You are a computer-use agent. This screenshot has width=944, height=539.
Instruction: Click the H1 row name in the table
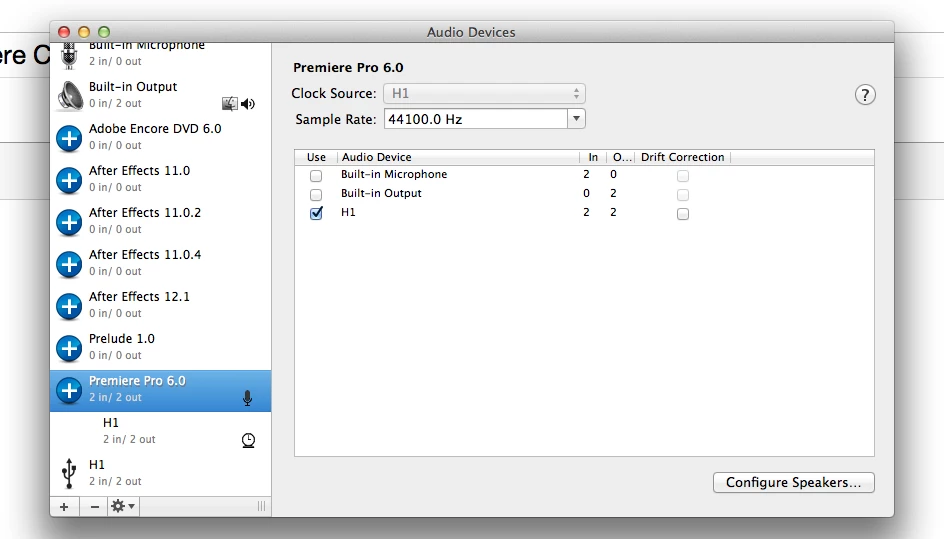pos(348,212)
